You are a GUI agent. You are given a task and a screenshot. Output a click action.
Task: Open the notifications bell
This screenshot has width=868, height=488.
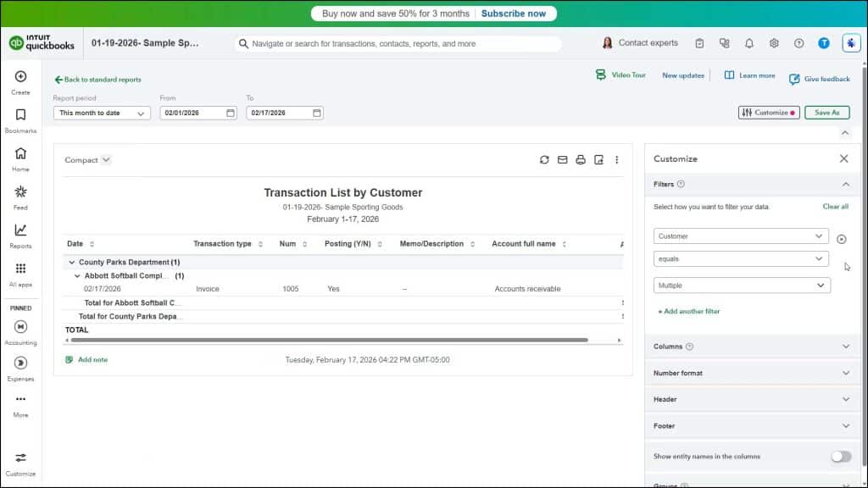point(749,42)
